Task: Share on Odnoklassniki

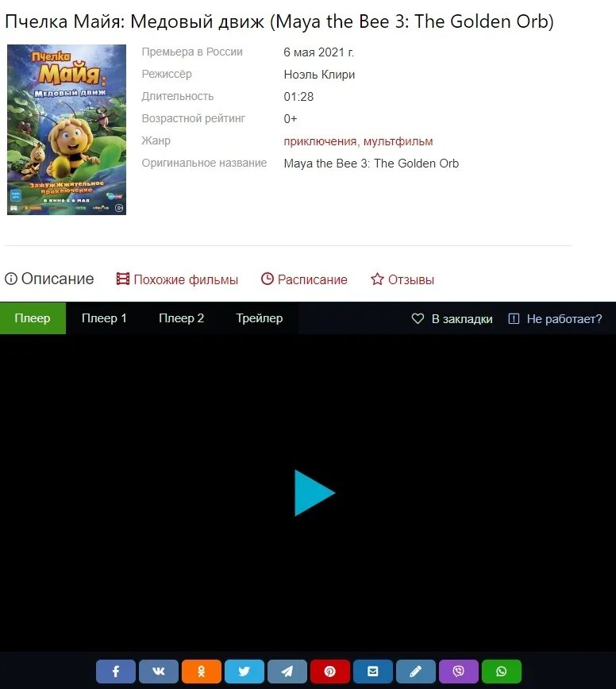Action: tap(202, 671)
